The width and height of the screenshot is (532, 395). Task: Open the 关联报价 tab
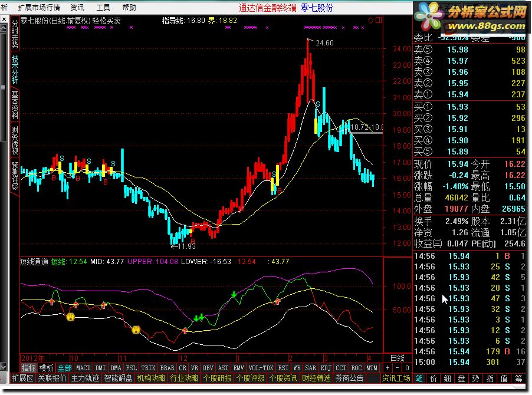point(52,378)
